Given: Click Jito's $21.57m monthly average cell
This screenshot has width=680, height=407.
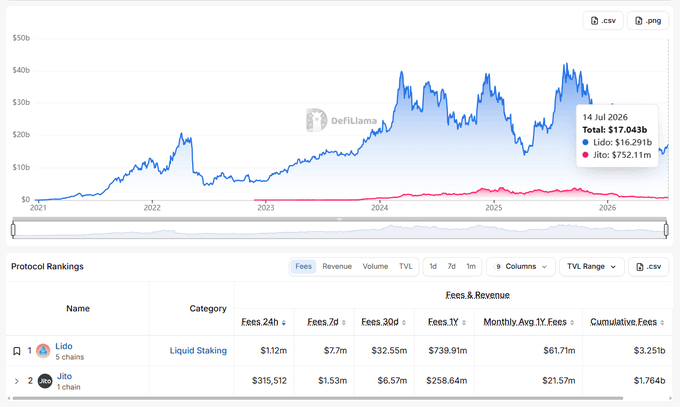Looking at the screenshot, I should tap(559, 381).
